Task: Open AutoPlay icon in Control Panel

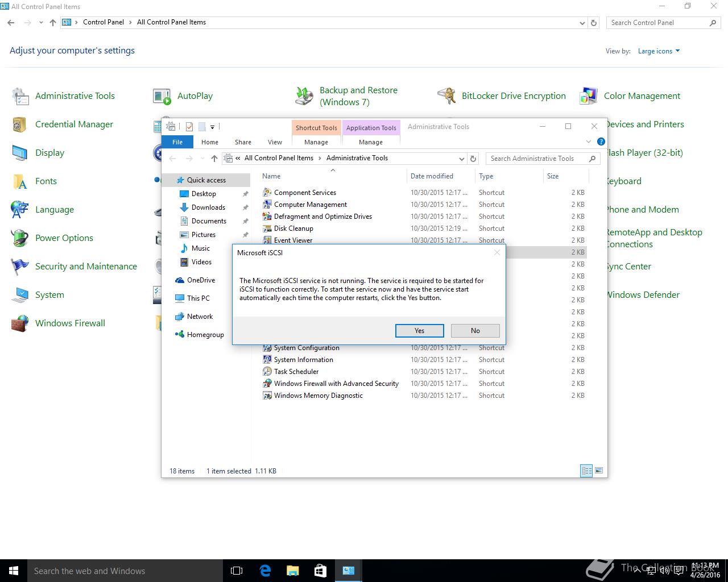Action: point(162,96)
